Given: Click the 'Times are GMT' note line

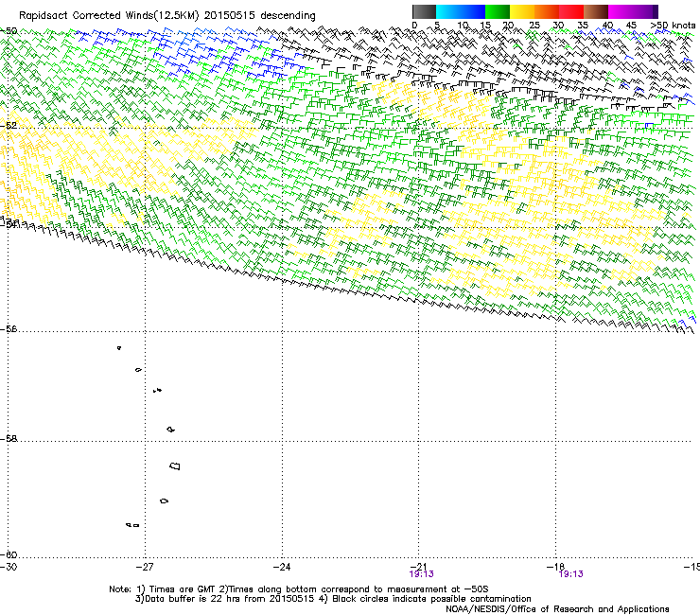Looking at the screenshot, I should [x=299, y=589].
